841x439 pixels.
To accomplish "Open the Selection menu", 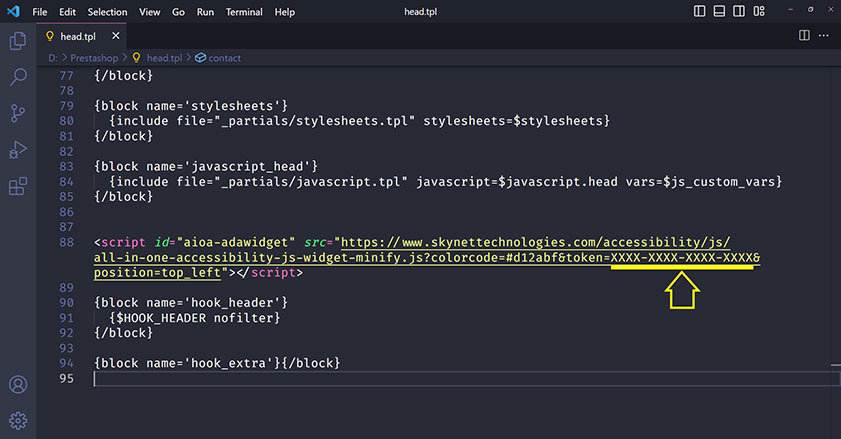I will click(x=107, y=12).
